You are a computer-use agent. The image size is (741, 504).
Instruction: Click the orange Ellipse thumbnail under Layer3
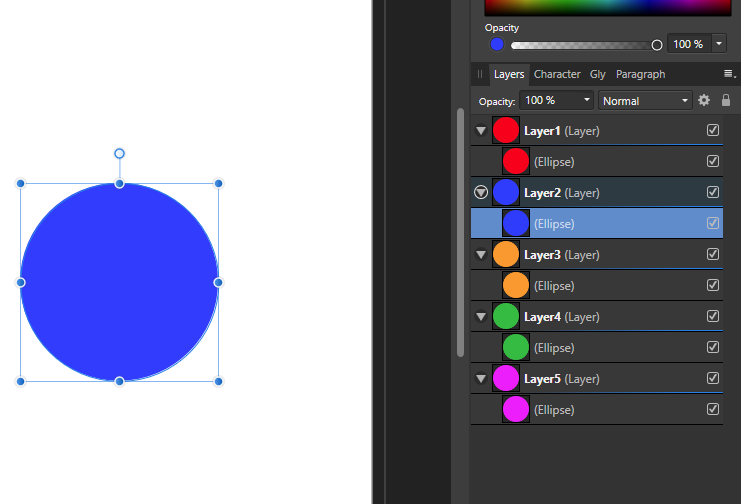516,285
